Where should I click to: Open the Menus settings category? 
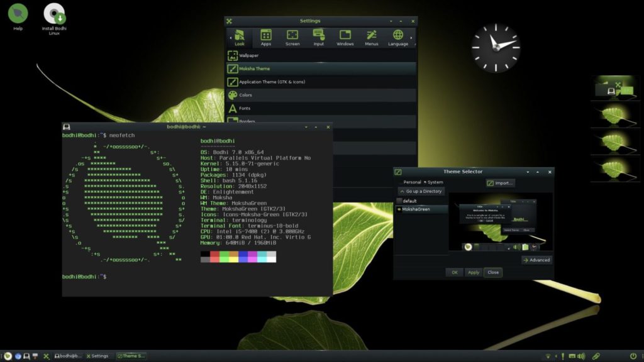[x=371, y=36]
